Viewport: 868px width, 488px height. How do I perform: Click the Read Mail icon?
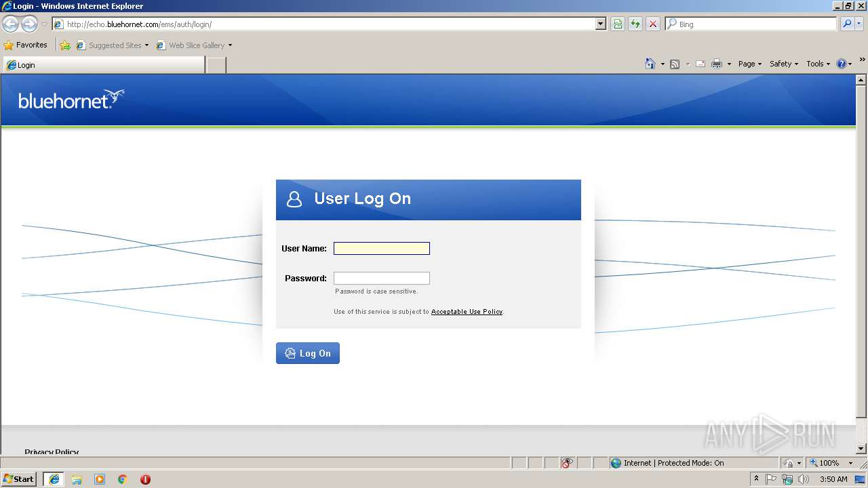click(701, 64)
